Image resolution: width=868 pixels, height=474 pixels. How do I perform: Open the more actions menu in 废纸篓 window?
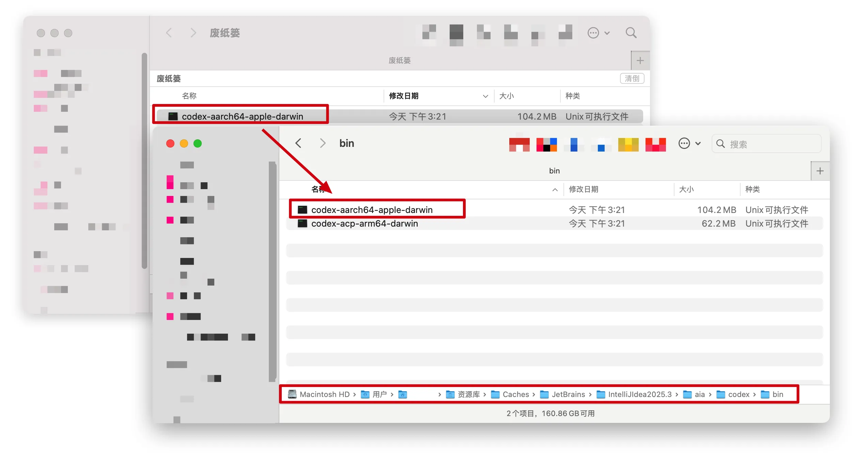point(599,33)
